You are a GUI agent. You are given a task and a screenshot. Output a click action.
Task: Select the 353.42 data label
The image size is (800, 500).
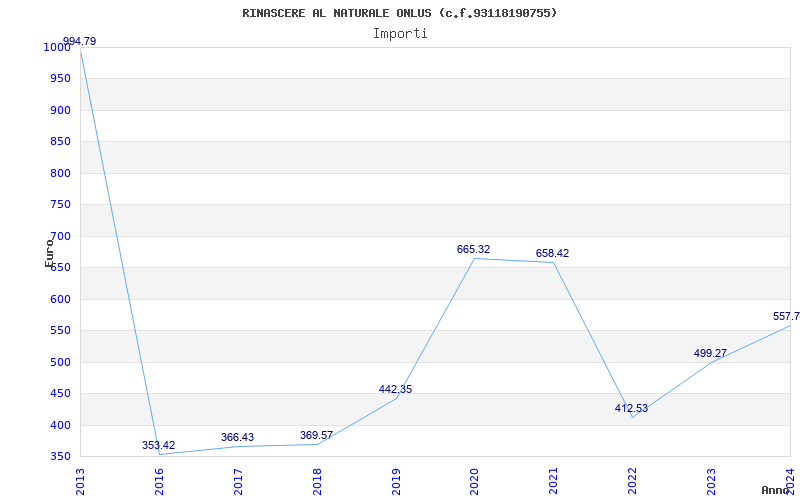pos(158,445)
